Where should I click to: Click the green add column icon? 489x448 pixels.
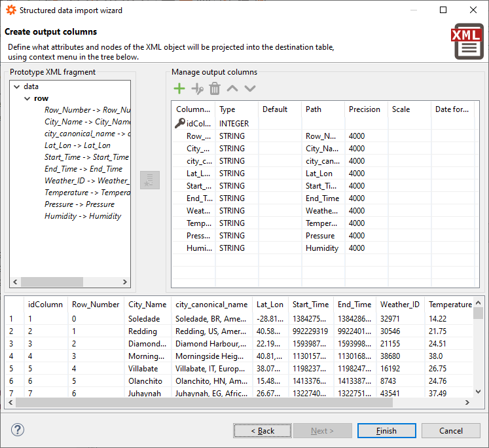pos(179,89)
